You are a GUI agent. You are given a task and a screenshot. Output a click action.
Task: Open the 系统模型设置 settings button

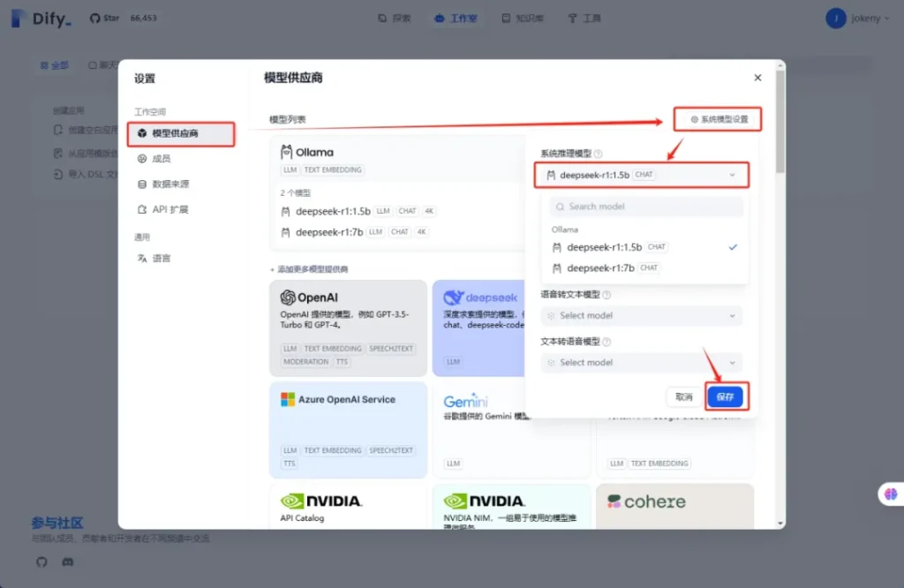pos(719,119)
